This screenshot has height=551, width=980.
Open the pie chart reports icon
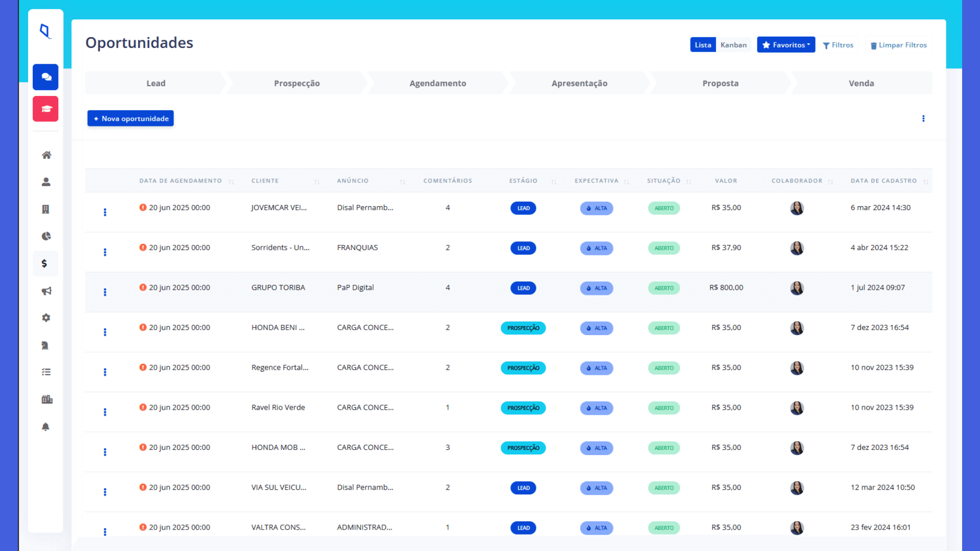point(46,236)
